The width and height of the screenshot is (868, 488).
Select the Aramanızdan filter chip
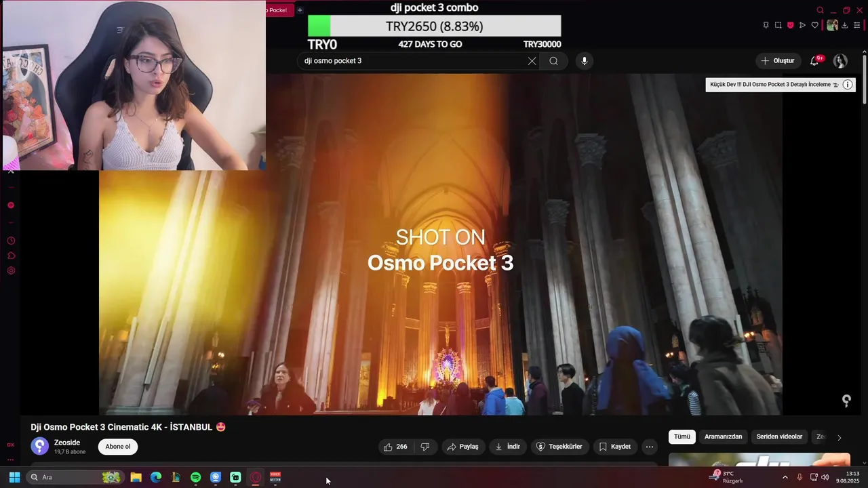[x=723, y=437]
